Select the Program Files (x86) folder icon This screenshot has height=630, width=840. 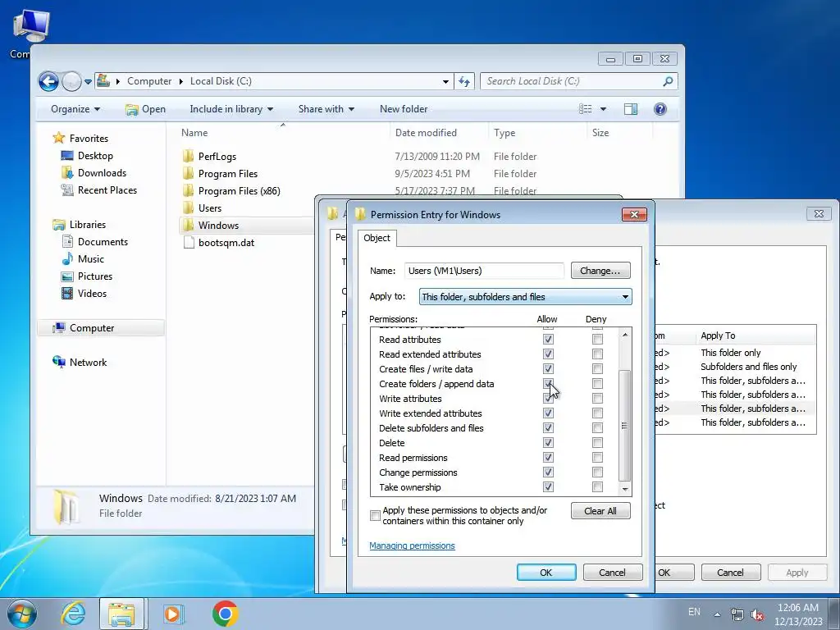click(188, 190)
